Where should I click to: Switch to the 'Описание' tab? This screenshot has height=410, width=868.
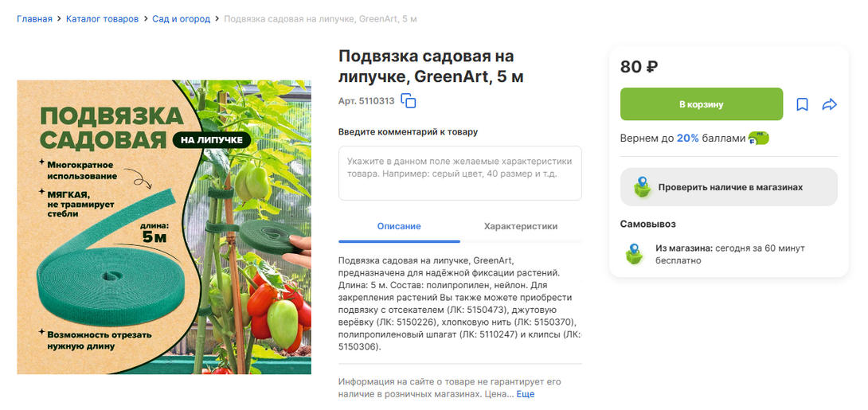click(x=399, y=226)
